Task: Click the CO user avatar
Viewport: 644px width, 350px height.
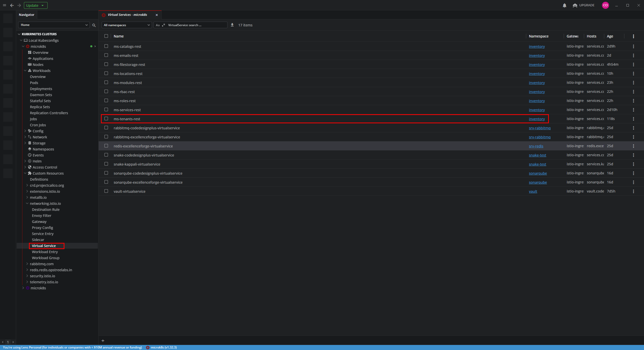Action: [x=605, y=5]
